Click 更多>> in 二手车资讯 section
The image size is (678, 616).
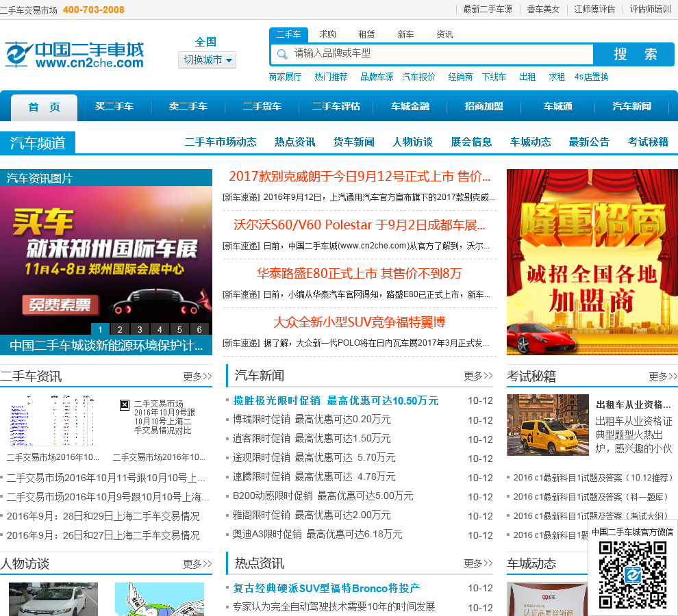coord(198,376)
